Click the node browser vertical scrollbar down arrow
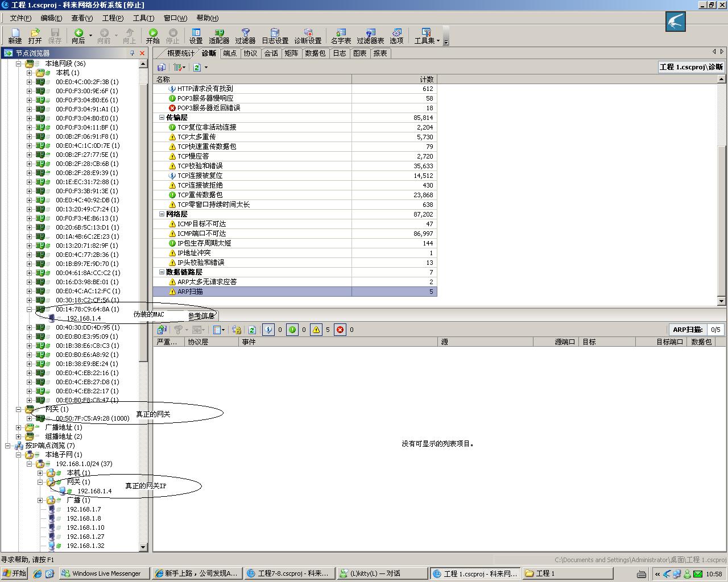 [143, 547]
